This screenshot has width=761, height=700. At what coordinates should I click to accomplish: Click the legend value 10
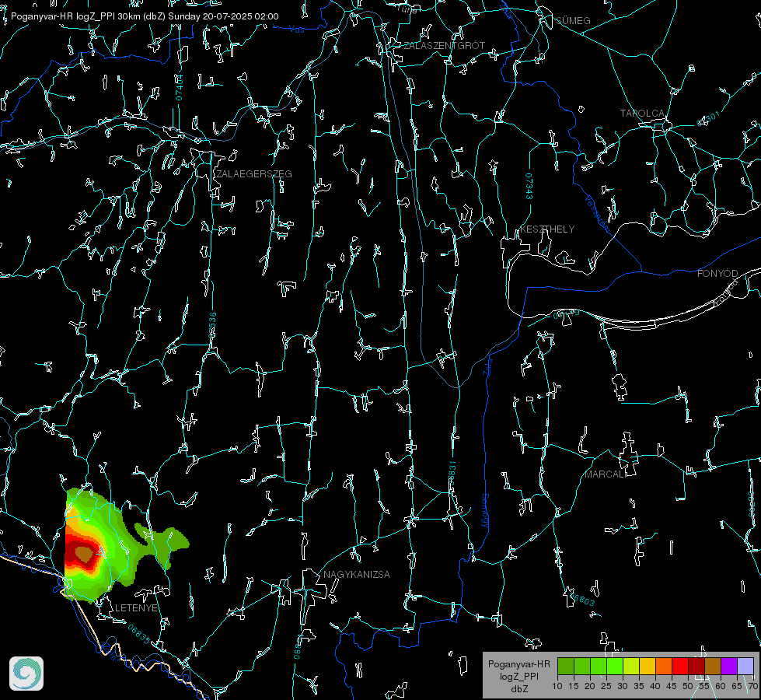point(557,686)
